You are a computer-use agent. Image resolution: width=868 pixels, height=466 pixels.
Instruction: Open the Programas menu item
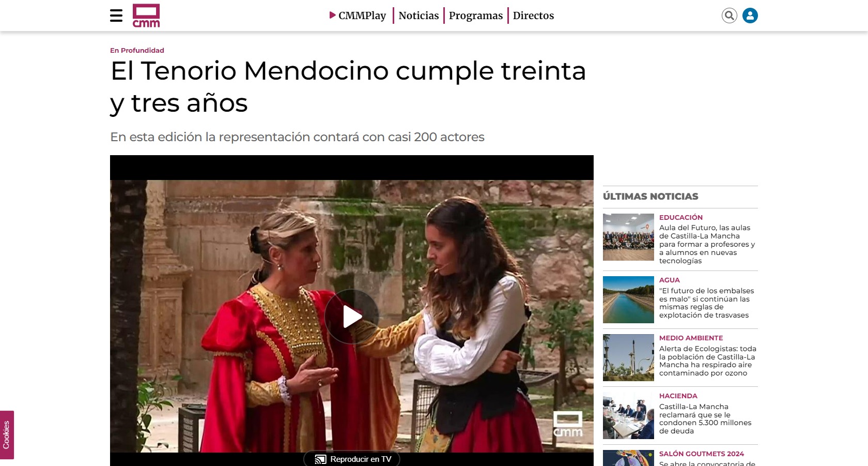point(476,16)
